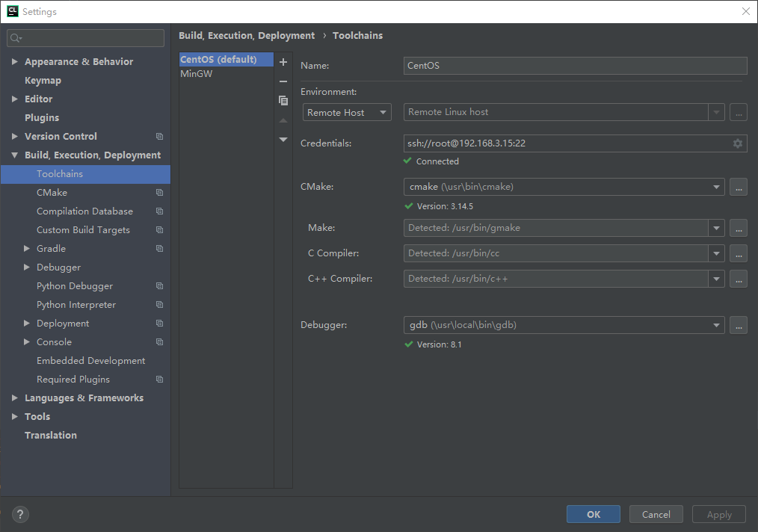Click project-level icon beside Gradle
This screenshot has width=758, height=532.
point(159,248)
